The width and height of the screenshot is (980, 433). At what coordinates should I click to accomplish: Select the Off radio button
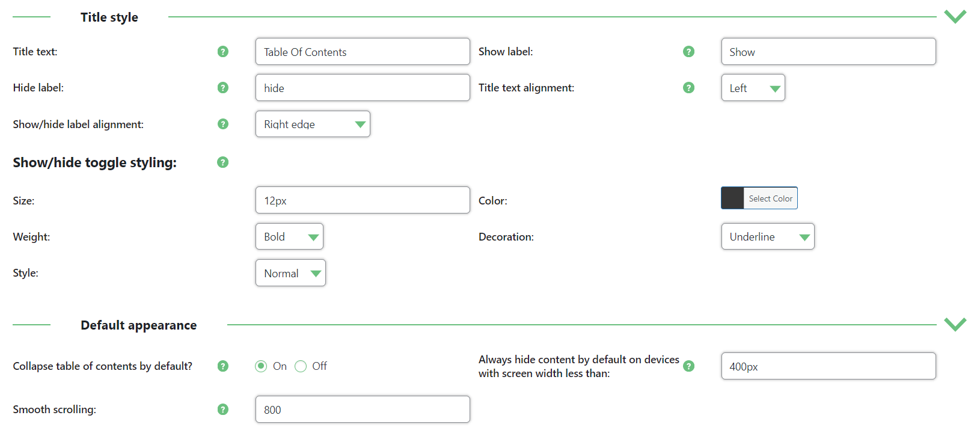[x=301, y=366]
